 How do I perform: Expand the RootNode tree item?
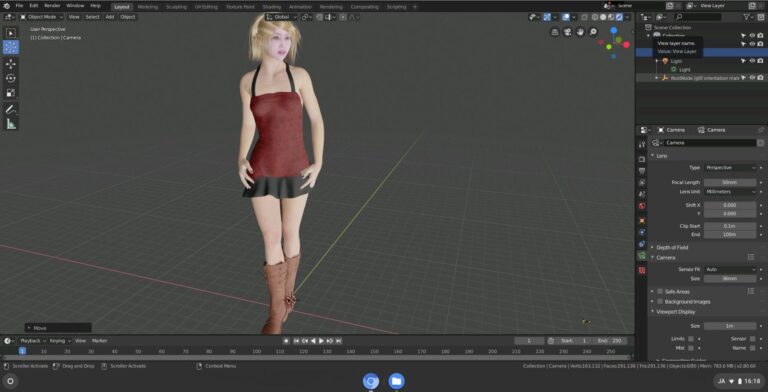(657, 77)
